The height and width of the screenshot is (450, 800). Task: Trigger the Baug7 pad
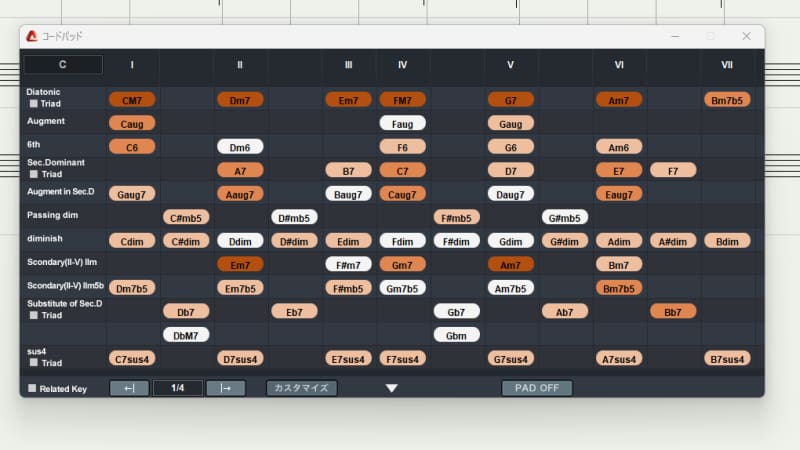click(348, 194)
